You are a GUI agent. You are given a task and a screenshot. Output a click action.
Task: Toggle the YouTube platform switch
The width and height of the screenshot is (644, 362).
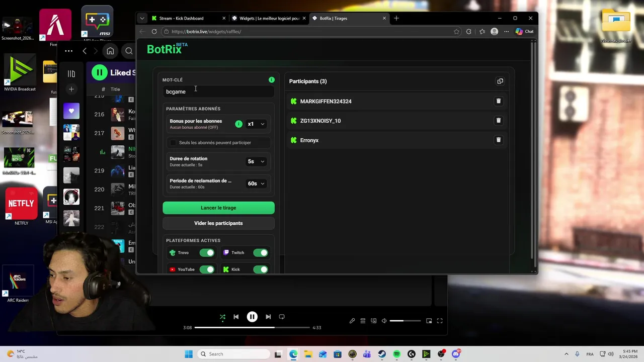(207, 269)
